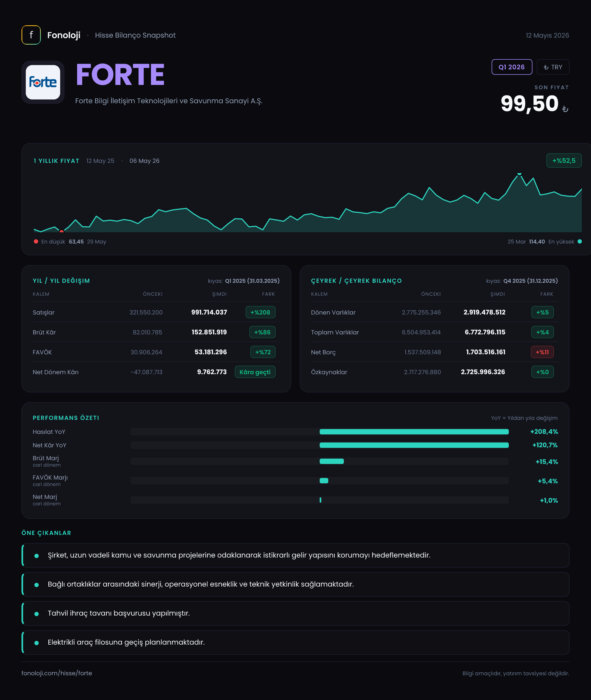
Task: Click the teal highest-price marker on chart
Action: 519,174
